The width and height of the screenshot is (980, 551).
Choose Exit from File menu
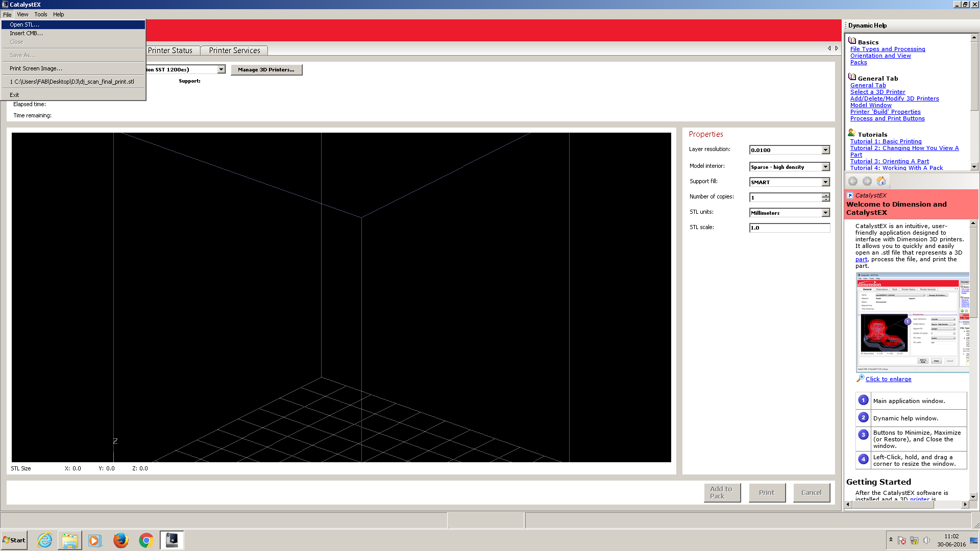click(x=73, y=95)
